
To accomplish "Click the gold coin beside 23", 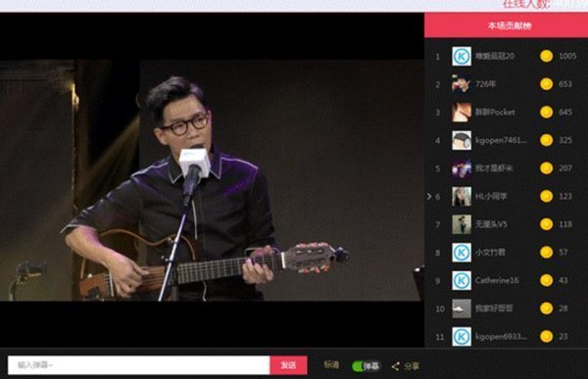I will click(x=547, y=337).
